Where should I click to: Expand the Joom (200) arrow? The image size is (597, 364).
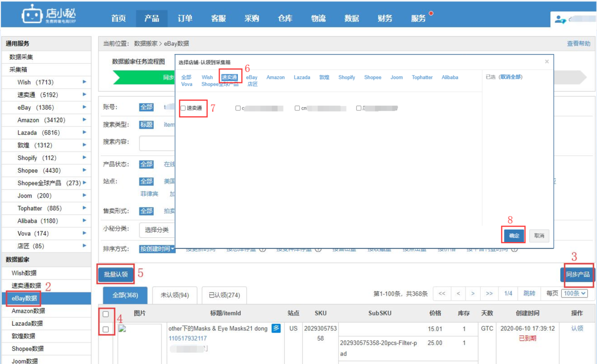coord(84,195)
